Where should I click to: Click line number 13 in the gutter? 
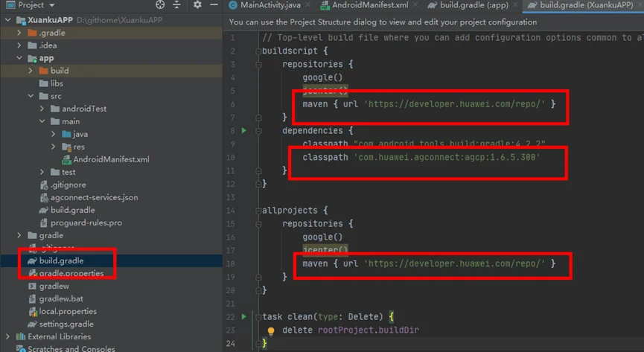click(x=231, y=197)
